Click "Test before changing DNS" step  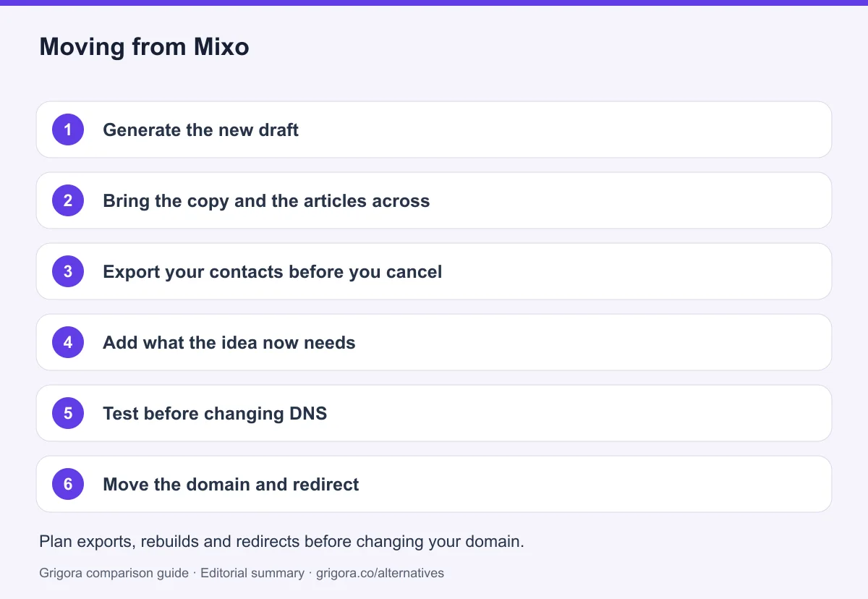point(215,413)
